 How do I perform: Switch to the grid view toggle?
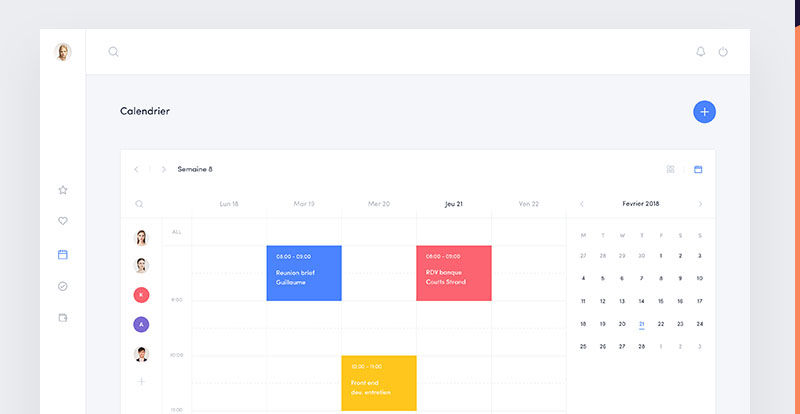(671, 169)
